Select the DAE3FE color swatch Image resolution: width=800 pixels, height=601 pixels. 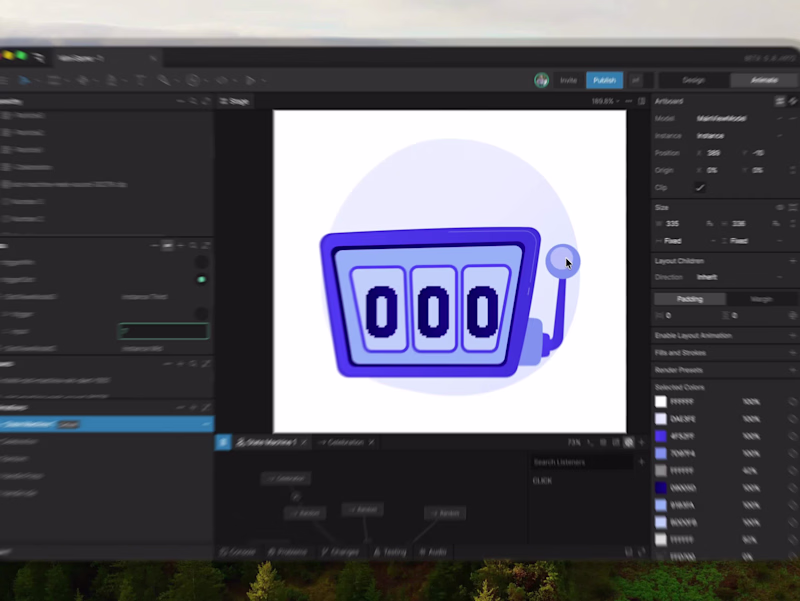point(661,419)
